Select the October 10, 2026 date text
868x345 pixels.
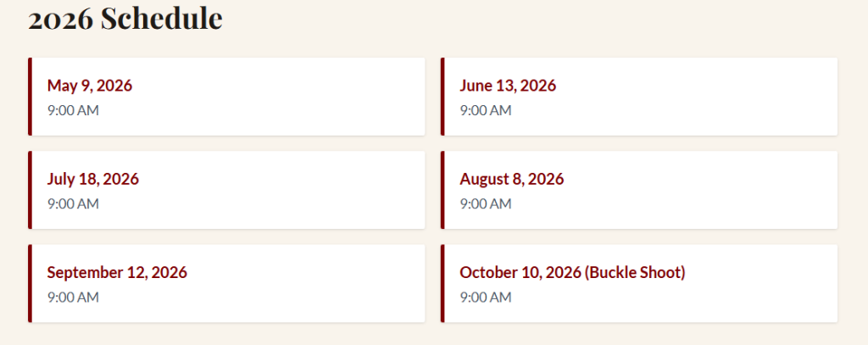point(520,272)
